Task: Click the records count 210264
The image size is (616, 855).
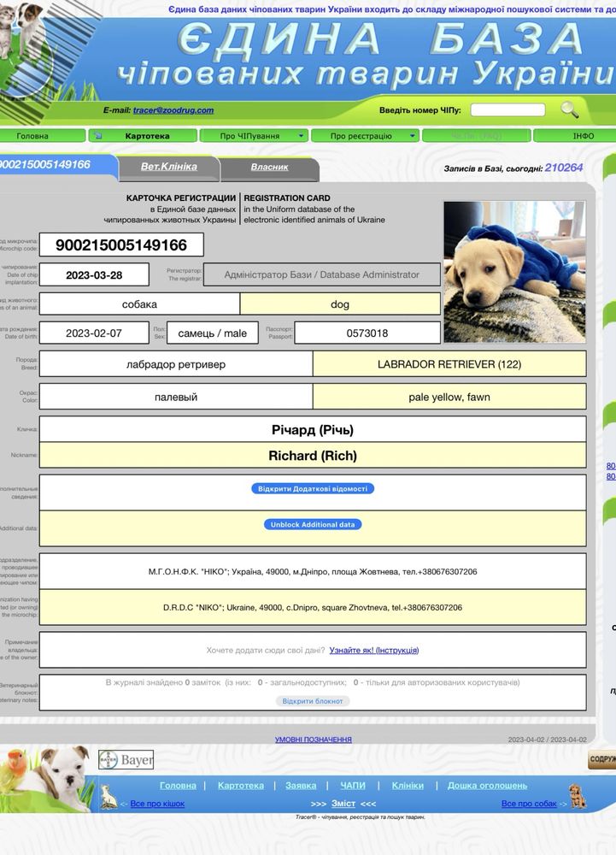Action: (564, 168)
